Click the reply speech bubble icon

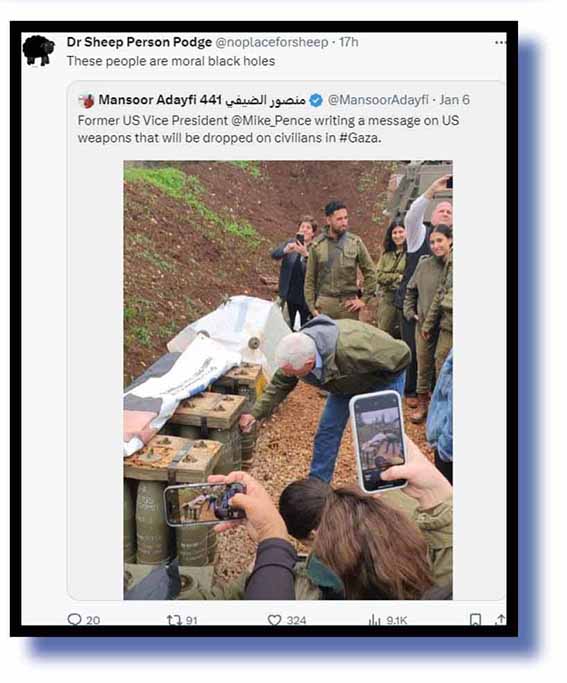(74, 619)
